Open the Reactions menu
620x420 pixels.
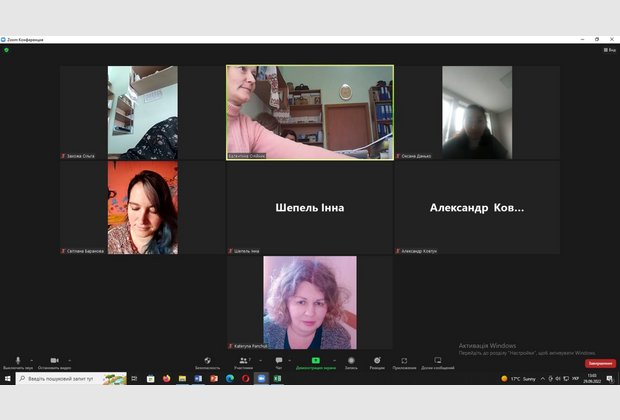377,361
